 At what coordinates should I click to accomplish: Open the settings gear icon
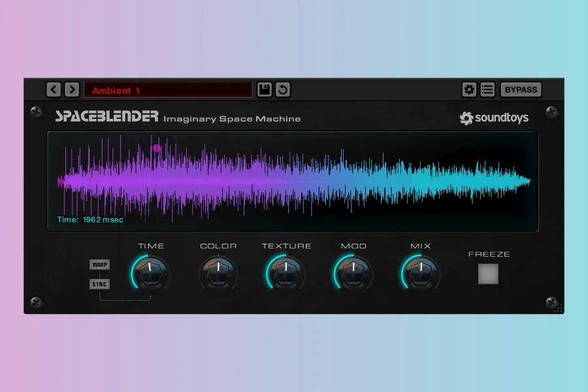point(468,90)
